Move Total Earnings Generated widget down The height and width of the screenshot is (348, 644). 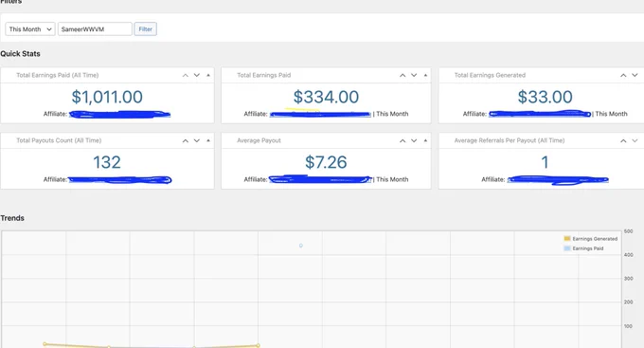(x=635, y=75)
